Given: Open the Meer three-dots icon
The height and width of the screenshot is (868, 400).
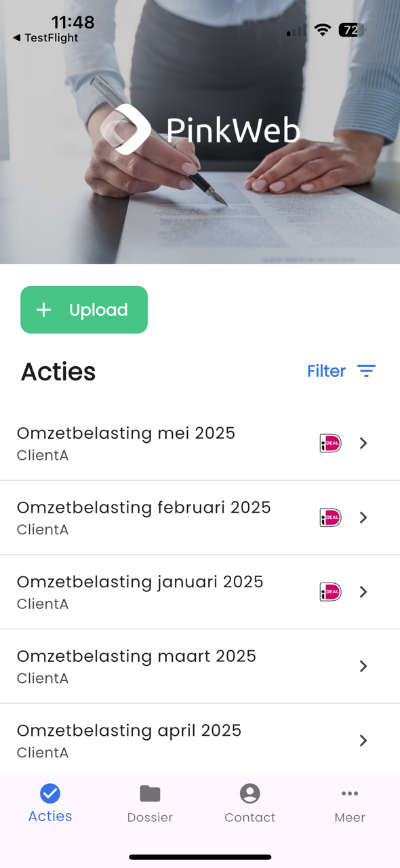Looking at the screenshot, I should point(350,793).
